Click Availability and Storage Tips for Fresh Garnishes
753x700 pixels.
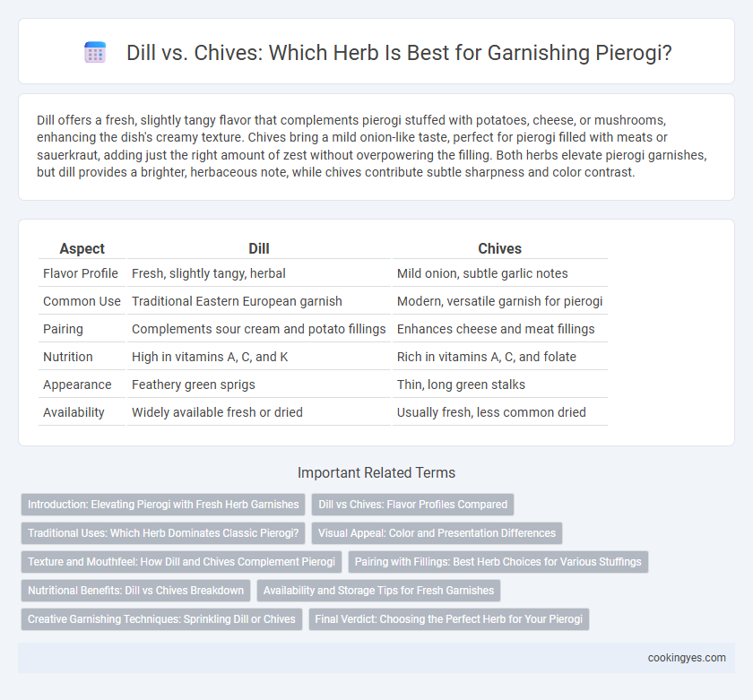tap(378, 591)
